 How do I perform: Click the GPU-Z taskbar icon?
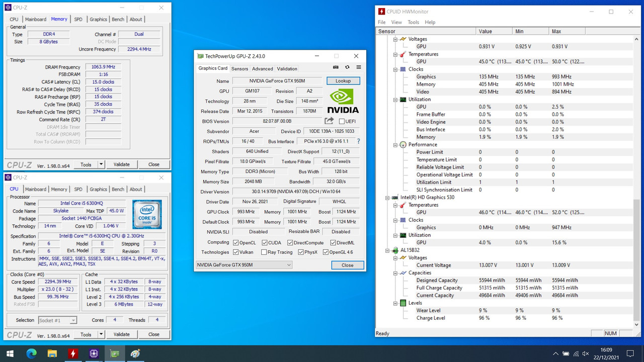coord(114,354)
